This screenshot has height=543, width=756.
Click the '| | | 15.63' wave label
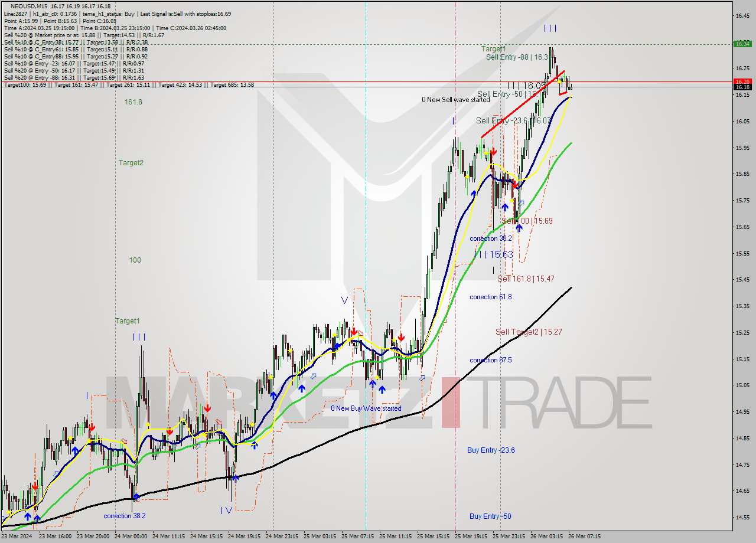click(493, 254)
